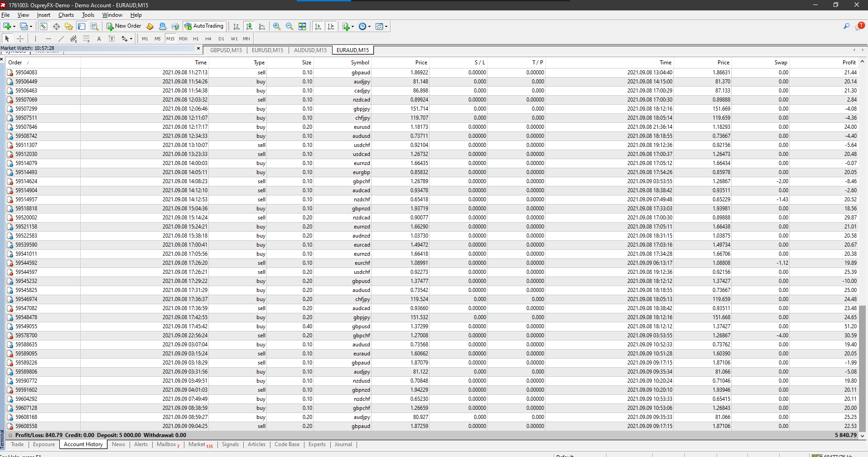Click the New Order button
This screenshot has width=868, height=457.
[124, 26]
